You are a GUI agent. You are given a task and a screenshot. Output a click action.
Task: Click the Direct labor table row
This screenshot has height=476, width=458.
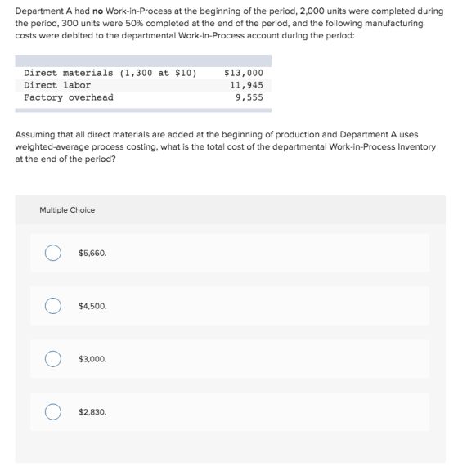143,85
